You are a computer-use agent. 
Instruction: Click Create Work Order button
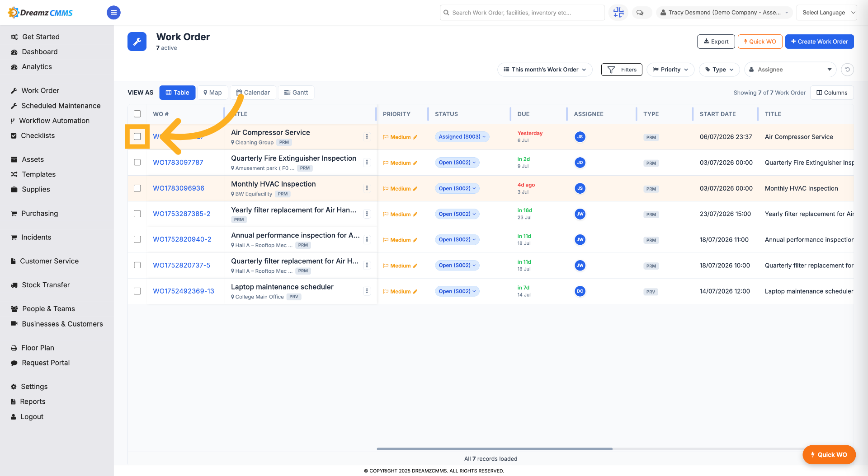[x=819, y=42]
